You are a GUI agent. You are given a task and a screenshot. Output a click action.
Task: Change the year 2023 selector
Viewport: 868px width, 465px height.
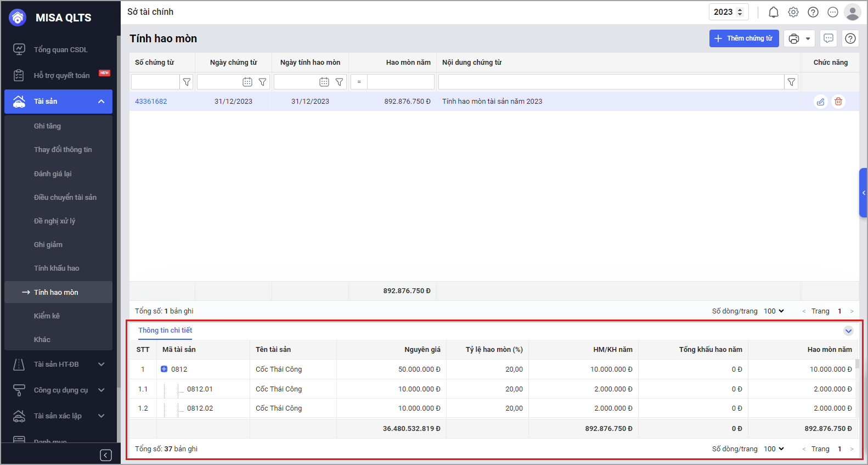click(x=728, y=12)
